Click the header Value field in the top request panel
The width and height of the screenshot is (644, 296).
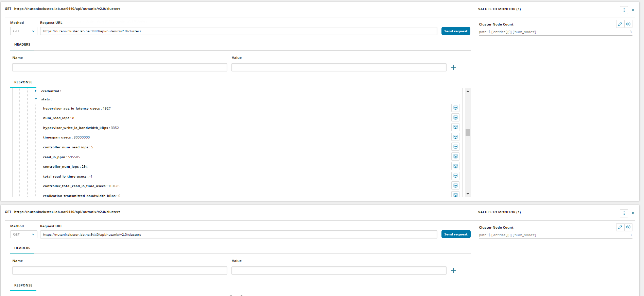(339, 67)
